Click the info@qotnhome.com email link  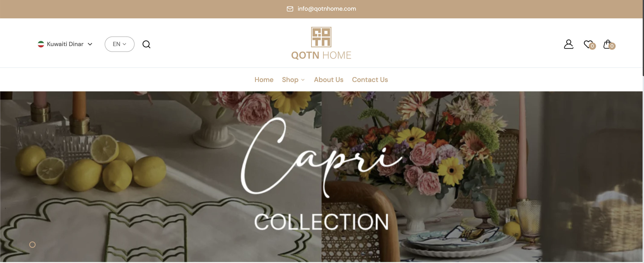[x=326, y=9]
